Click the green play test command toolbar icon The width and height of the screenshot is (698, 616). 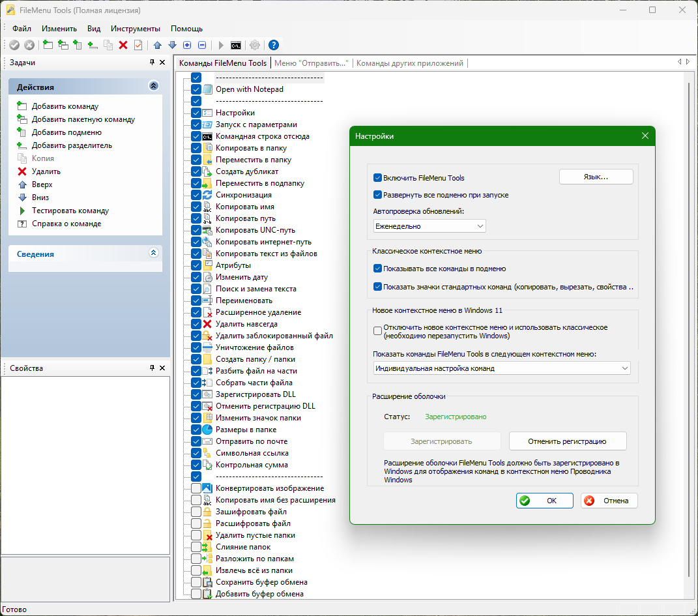tap(221, 45)
